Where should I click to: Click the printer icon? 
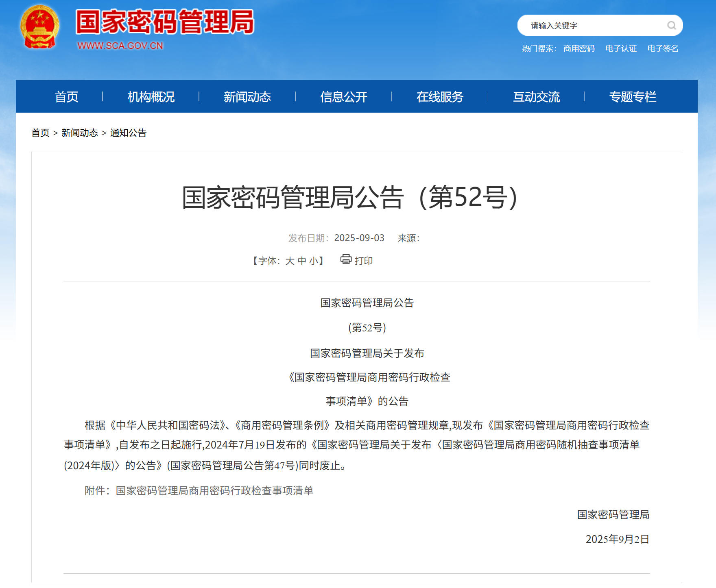(x=346, y=259)
